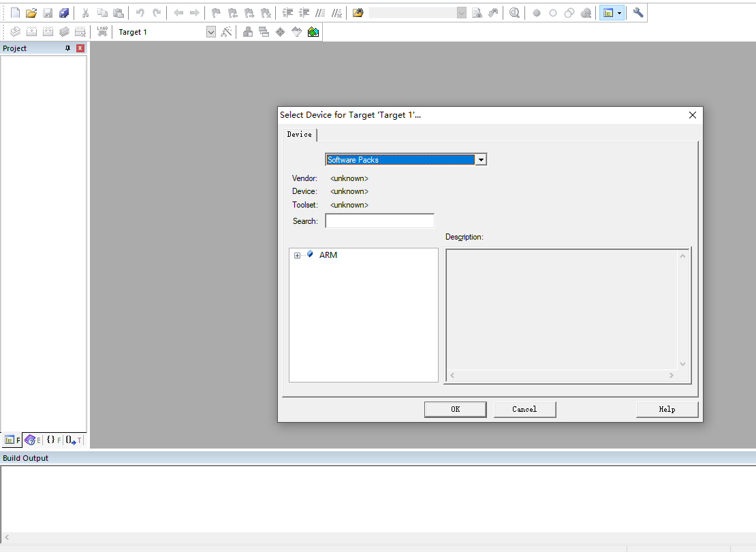Build target with the second build icon
Screen dimensions: 756x552
(31, 32)
